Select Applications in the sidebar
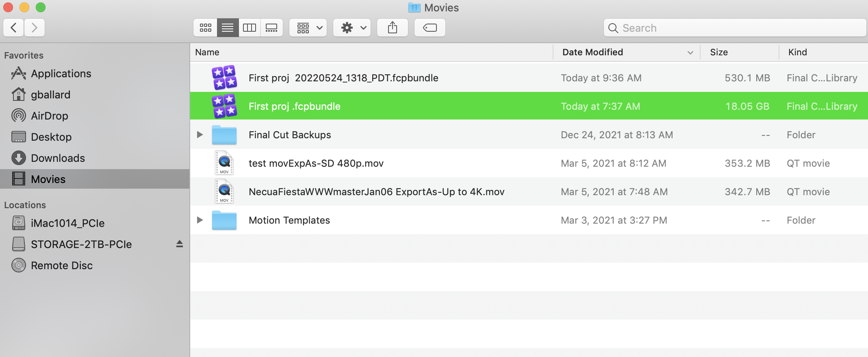The image size is (868, 357). tap(61, 74)
